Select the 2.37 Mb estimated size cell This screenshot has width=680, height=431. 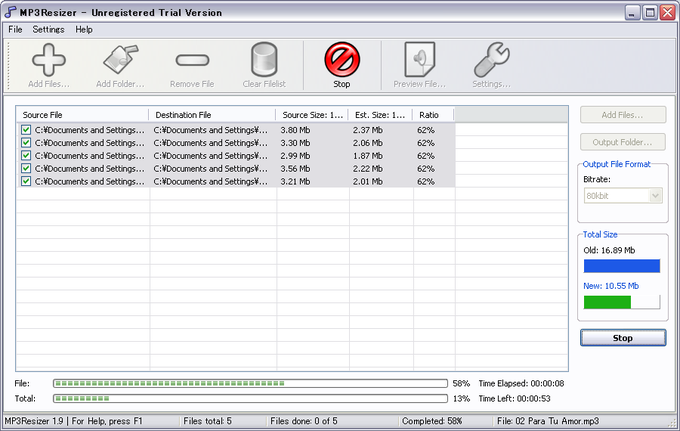(x=367, y=130)
